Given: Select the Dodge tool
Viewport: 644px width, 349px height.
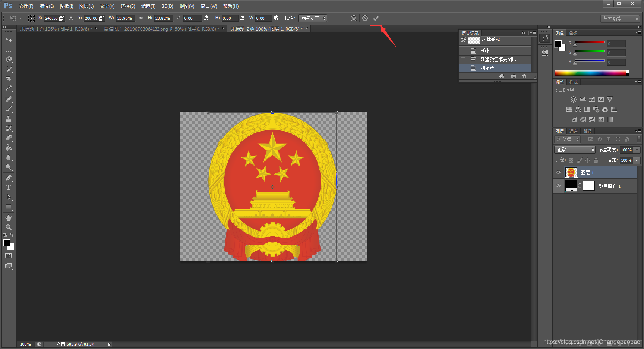Looking at the screenshot, I should 9,167.
